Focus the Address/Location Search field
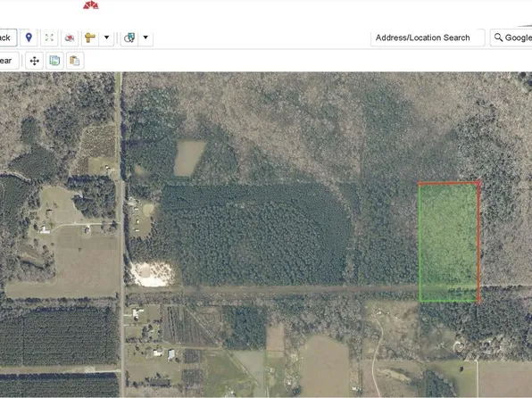 click(428, 37)
